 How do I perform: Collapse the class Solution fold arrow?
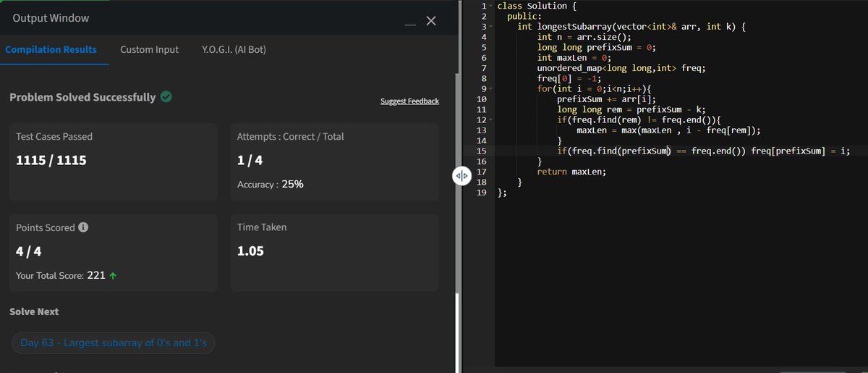tap(490, 6)
